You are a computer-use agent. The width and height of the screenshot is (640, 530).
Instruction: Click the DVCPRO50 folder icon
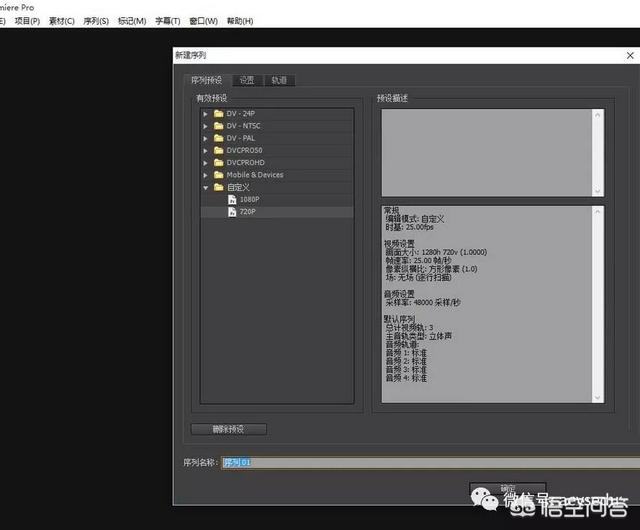219,150
